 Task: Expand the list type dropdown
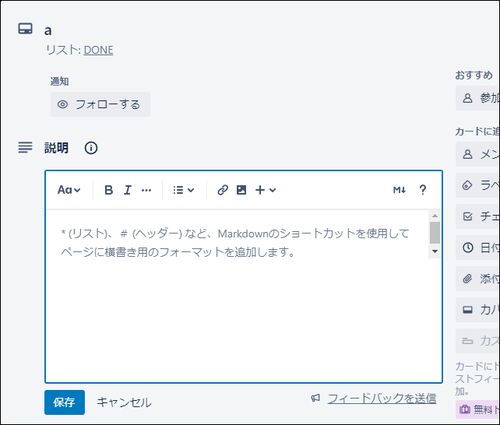tap(183, 190)
